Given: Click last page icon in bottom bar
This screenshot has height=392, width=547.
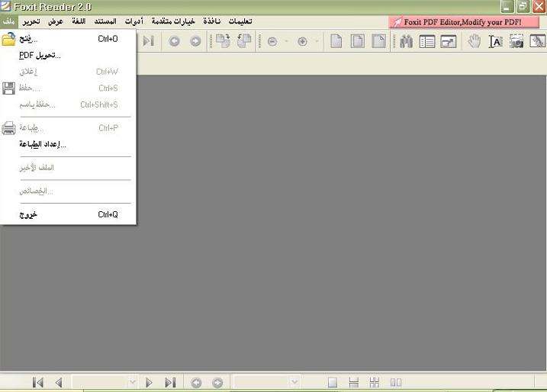Looking at the screenshot, I should pyautogui.click(x=171, y=382).
